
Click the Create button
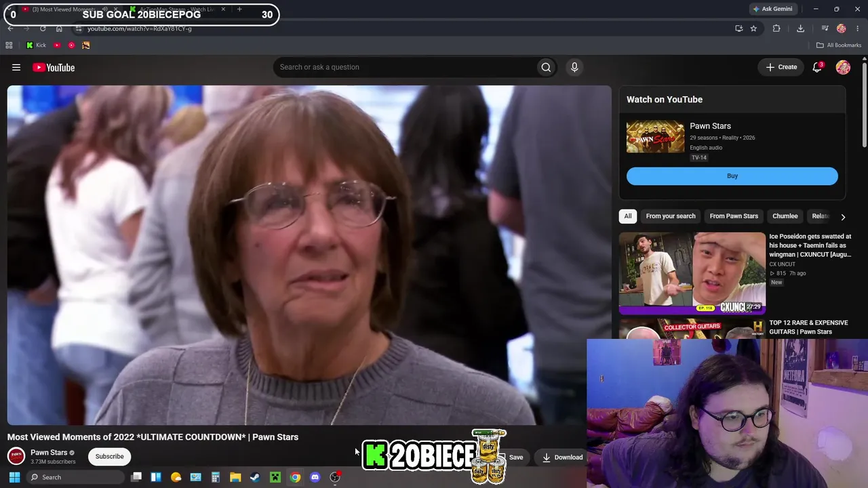[781, 67]
